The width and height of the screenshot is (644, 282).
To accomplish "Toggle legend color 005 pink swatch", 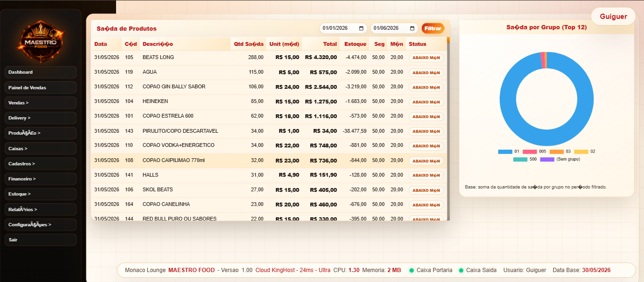I will pos(529,152).
